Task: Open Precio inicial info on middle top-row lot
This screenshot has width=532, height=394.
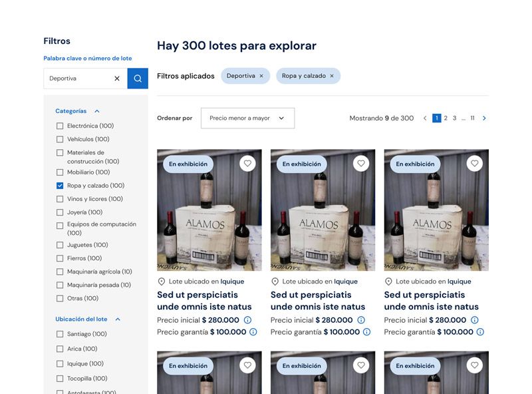Action: click(361, 320)
